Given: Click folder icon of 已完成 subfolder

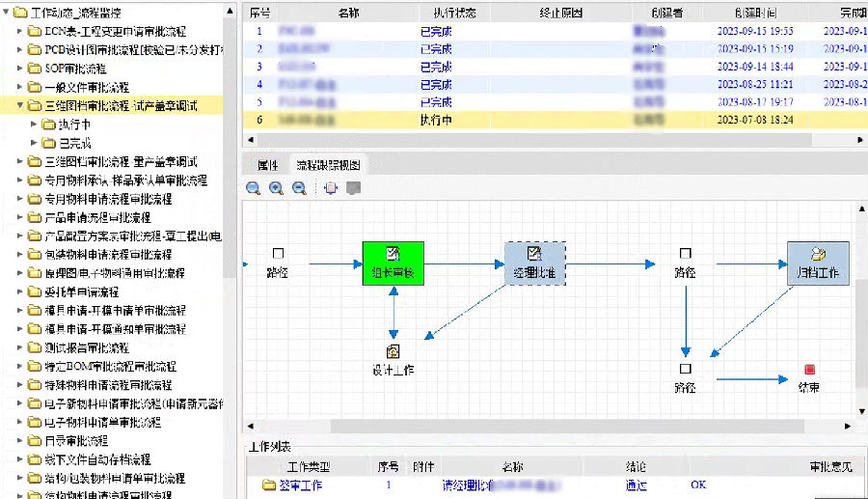Looking at the screenshot, I should pos(49,143).
